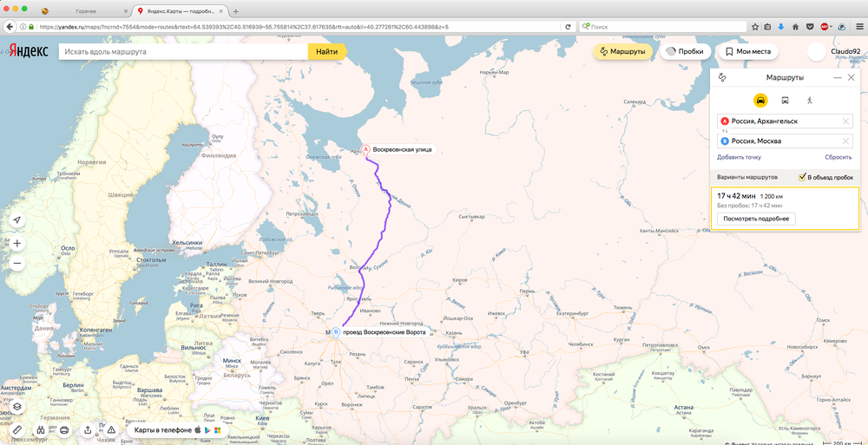Zoom out the map with minus
The width and height of the screenshot is (868, 445).
click(x=17, y=264)
